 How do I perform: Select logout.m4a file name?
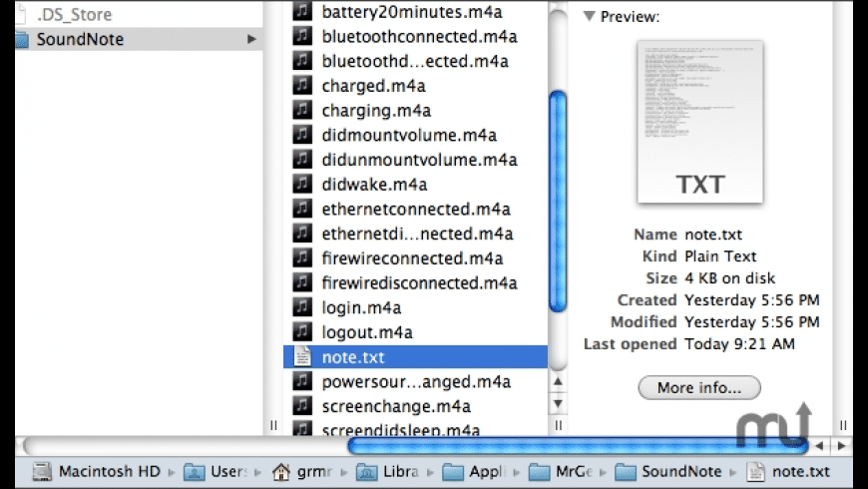click(367, 332)
